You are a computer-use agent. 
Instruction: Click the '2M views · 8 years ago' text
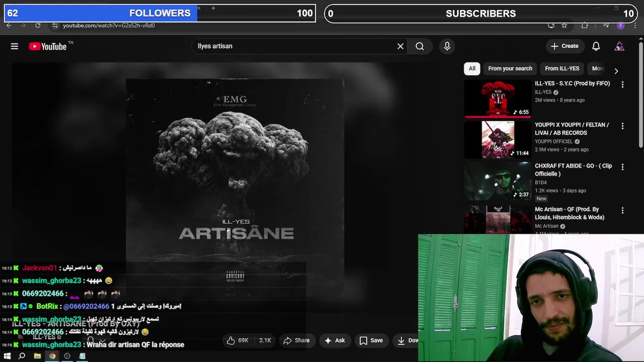click(559, 100)
